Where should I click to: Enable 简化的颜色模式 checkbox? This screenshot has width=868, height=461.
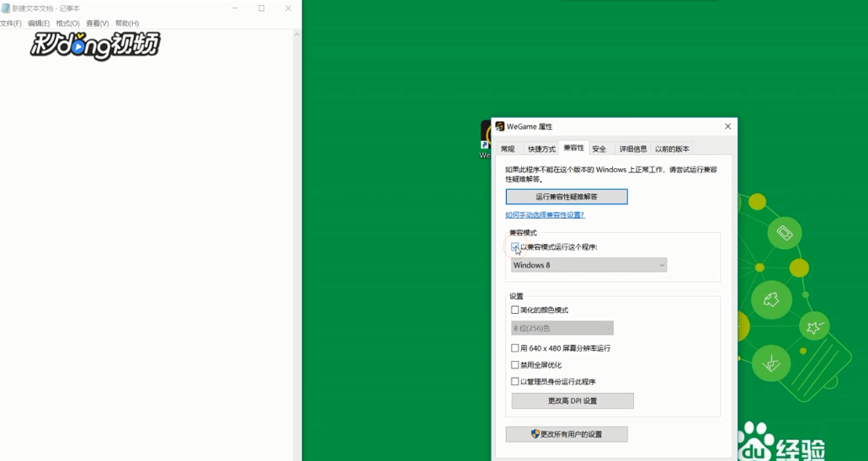click(x=514, y=310)
